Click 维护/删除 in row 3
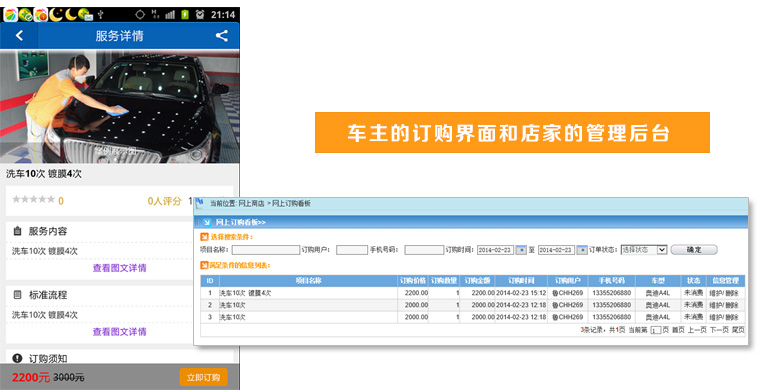The width and height of the screenshot is (770, 390). [x=724, y=317]
